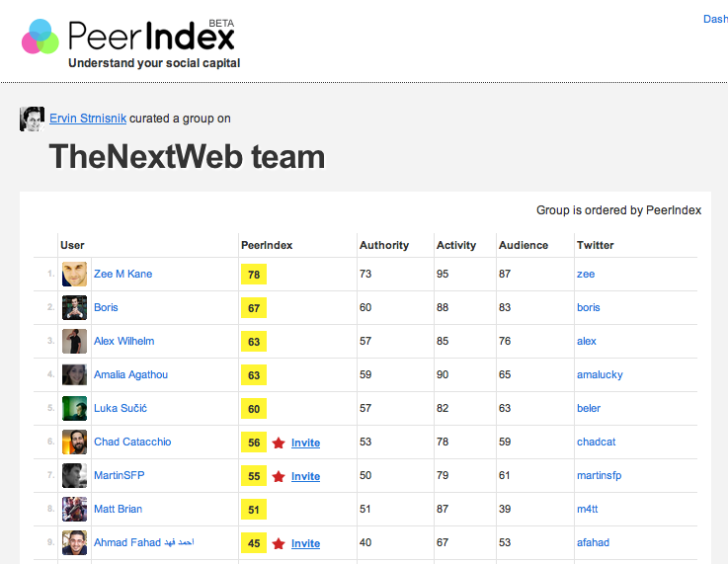This screenshot has height=564, width=728.
Task: Click Alex Wilhelm's PeerIndex score 63
Action: click(x=254, y=342)
